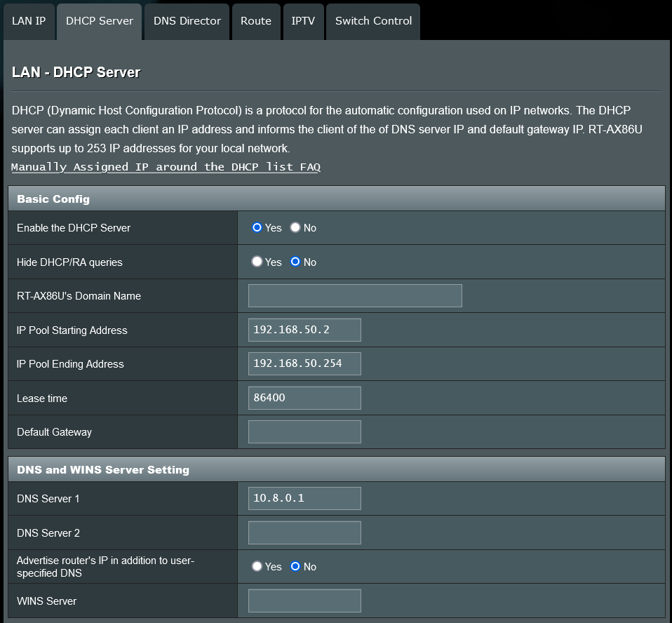
Task: Select Yes for Hide DHCP/RA queries
Action: [x=257, y=262]
